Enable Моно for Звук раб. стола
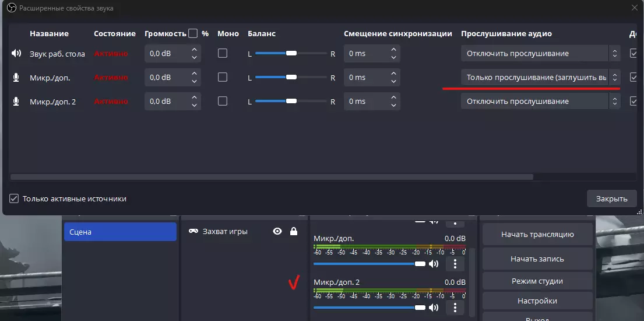The width and height of the screenshot is (644, 321). click(222, 53)
